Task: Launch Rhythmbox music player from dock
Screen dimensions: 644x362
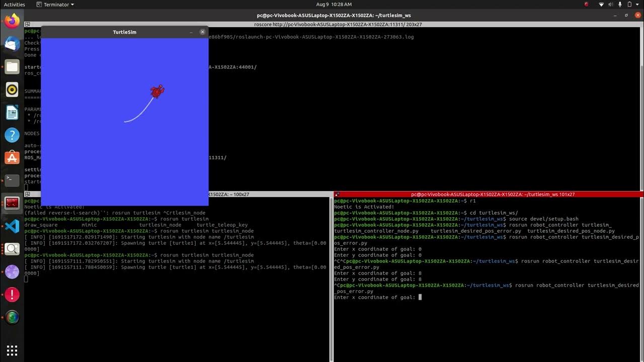Action: pyautogui.click(x=12, y=89)
